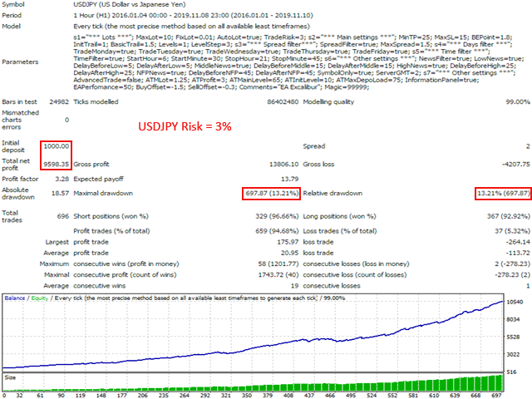Click the largest profit trade value 175.97
This screenshot has width=532, height=399.
pyautogui.click(x=288, y=242)
